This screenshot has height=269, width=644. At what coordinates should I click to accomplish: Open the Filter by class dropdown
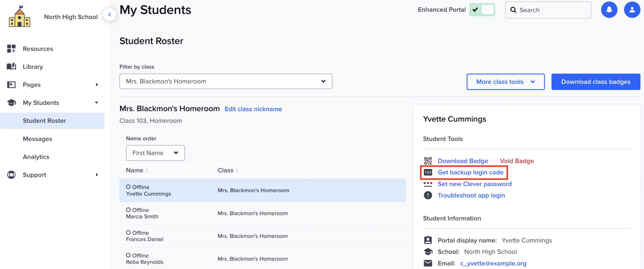[226, 81]
